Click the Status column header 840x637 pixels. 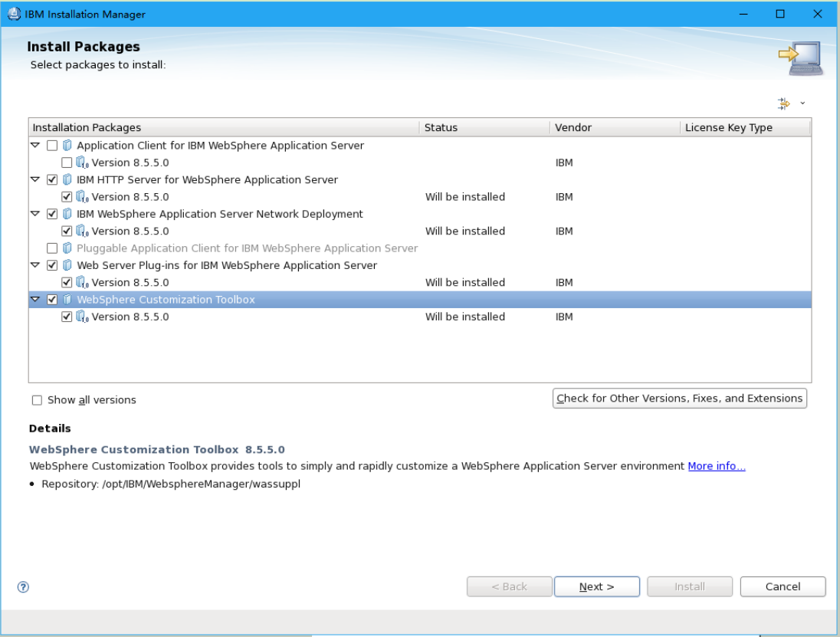[x=441, y=127]
